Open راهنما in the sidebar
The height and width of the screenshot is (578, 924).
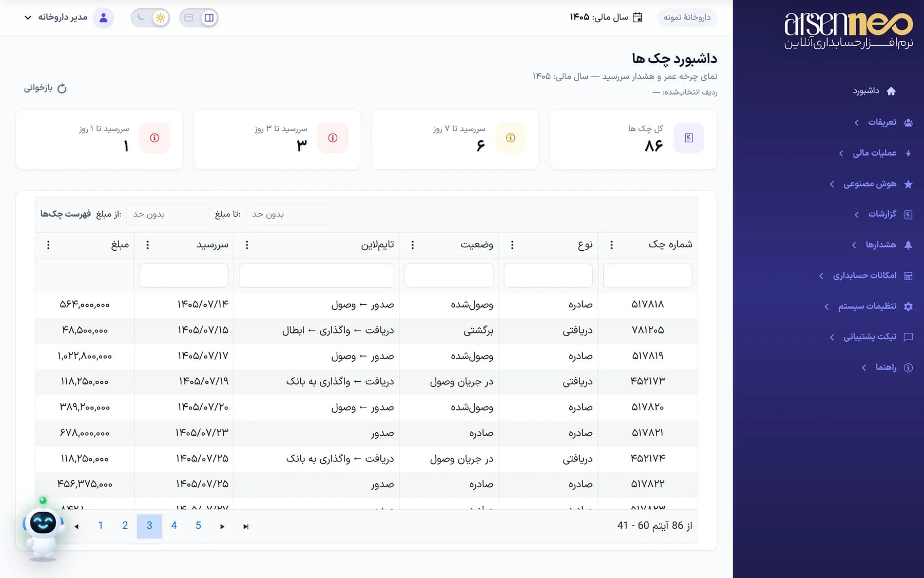887,367
